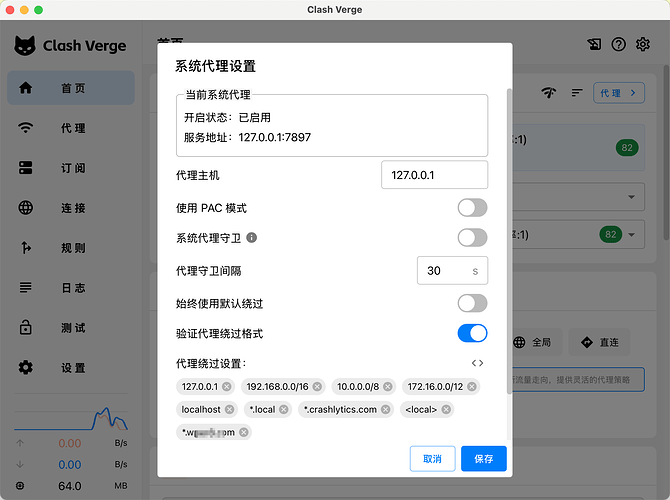Click the info icon beside 系统代理守卫
670x500 pixels.
[252, 238]
